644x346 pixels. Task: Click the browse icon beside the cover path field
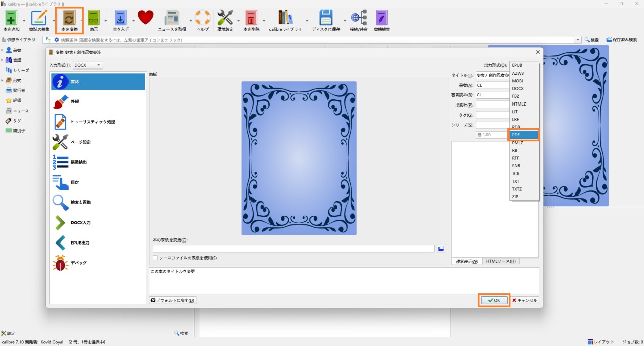pyautogui.click(x=441, y=249)
